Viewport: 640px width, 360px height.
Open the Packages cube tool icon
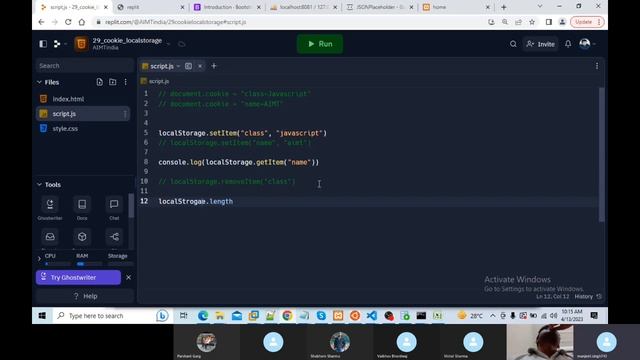pyautogui.click(x=82, y=237)
